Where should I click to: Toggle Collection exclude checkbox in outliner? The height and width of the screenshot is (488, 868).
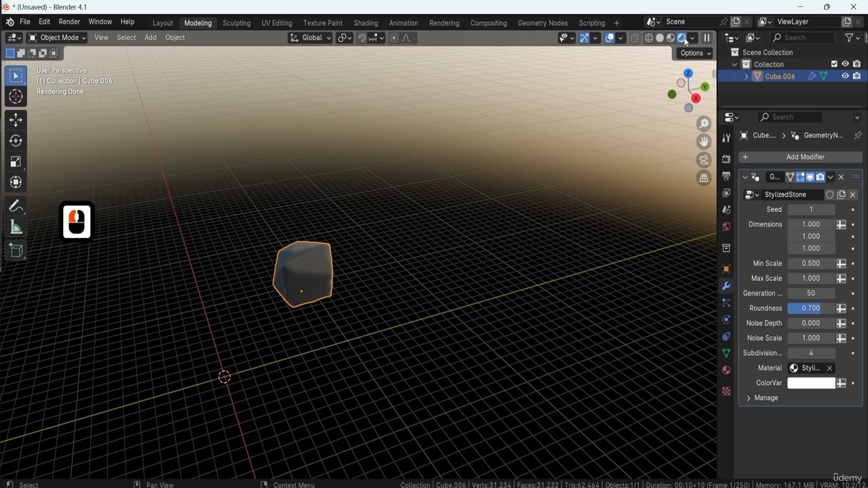click(834, 64)
